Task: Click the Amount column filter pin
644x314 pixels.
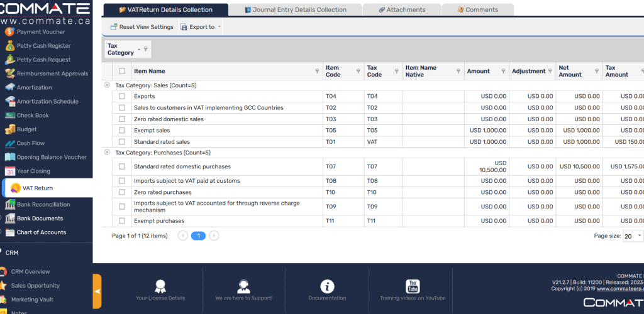Action: point(504,71)
